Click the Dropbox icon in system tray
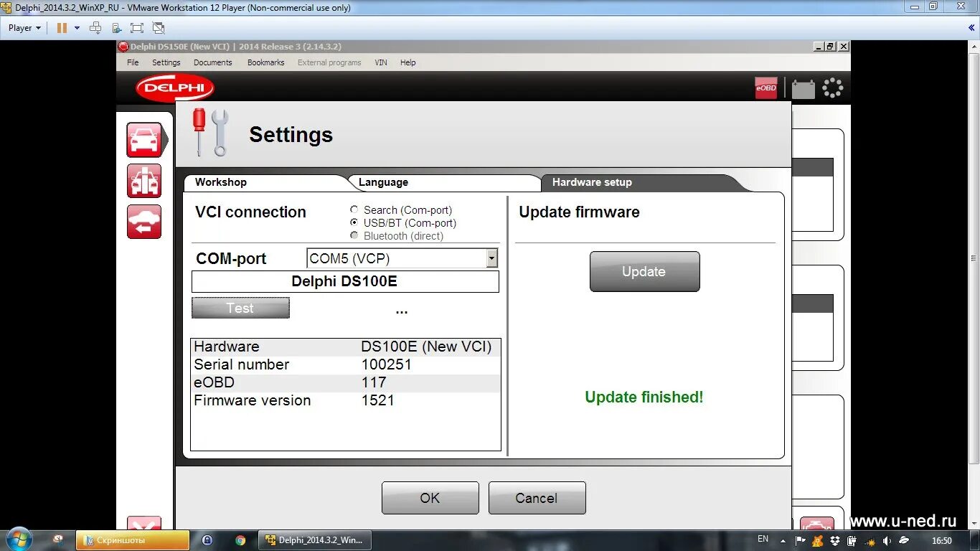 click(x=834, y=540)
